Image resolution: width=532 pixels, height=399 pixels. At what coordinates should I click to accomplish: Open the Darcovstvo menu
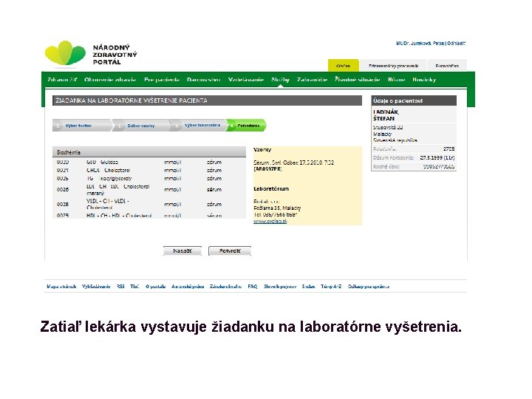coord(204,79)
